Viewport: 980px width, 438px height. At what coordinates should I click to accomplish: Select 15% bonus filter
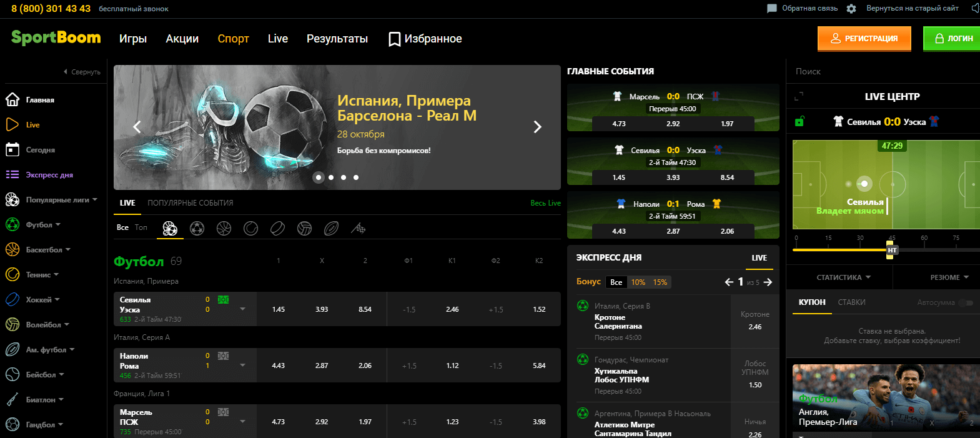click(x=660, y=282)
